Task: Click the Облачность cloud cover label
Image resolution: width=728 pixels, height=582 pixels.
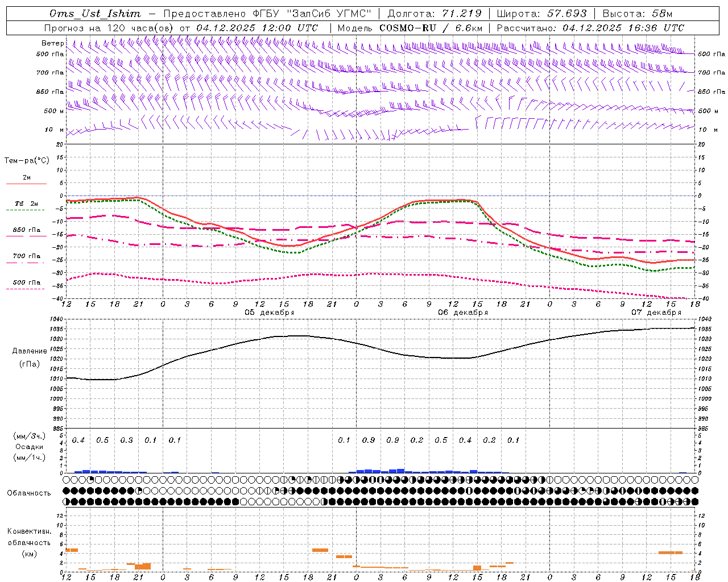Action: point(29,493)
